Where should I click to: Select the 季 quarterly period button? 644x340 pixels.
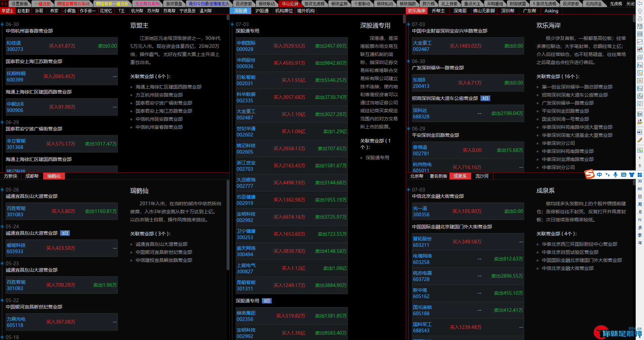point(640,235)
